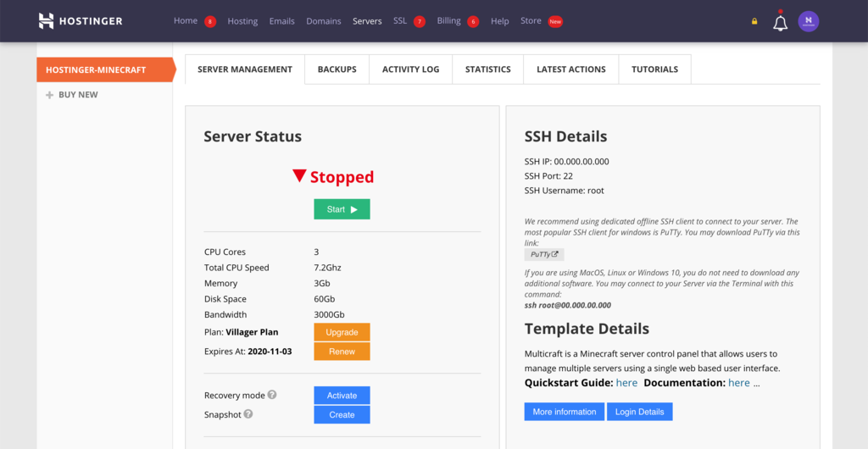Click the SSL badge showing 7

pyautogui.click(x=420, y=22)
